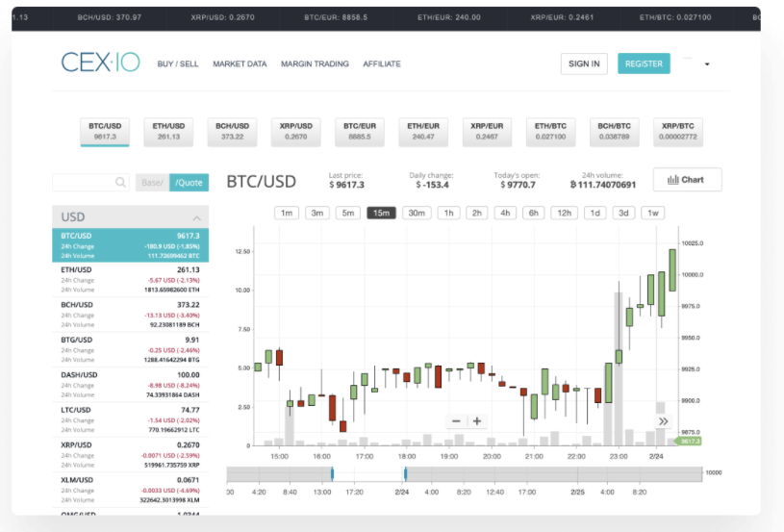Collapse the USD market list
784x532 pixels.
196,217
